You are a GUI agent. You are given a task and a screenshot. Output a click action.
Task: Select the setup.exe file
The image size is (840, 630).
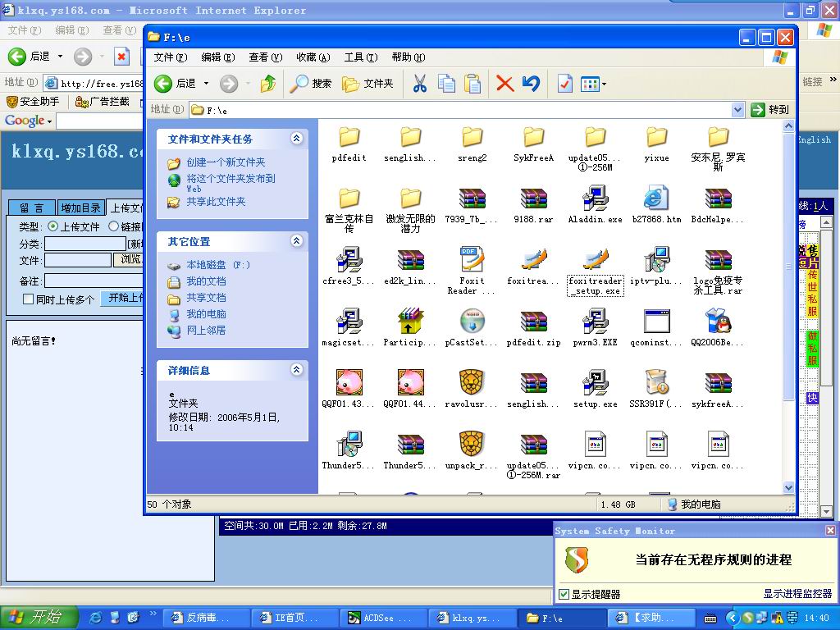[x=595, y=390]
